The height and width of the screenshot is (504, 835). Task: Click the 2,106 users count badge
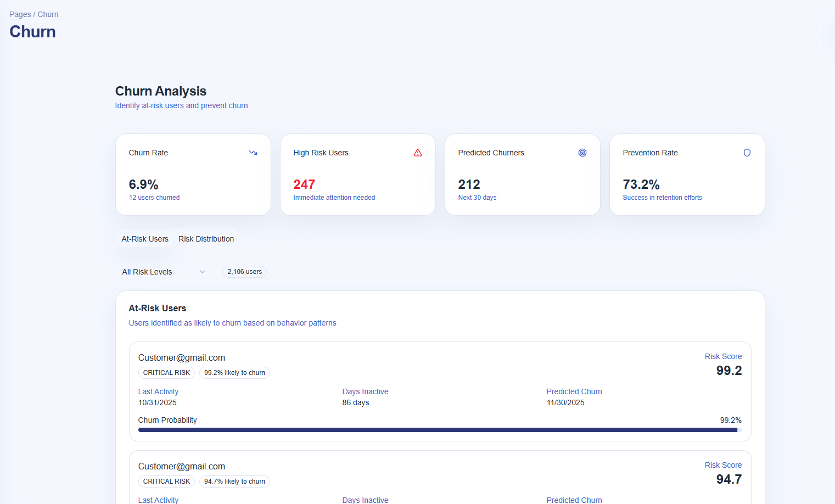point(244,272)
